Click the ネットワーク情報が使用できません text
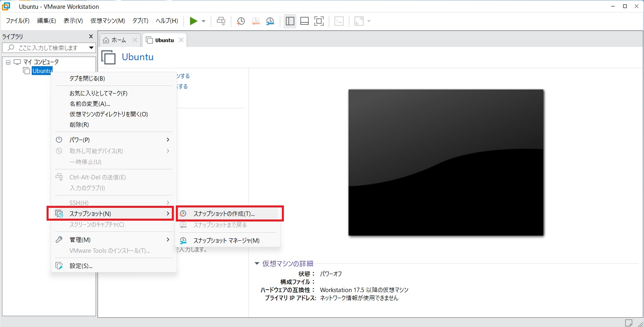Screen dimensions: 644x327 tap(359, 298)
